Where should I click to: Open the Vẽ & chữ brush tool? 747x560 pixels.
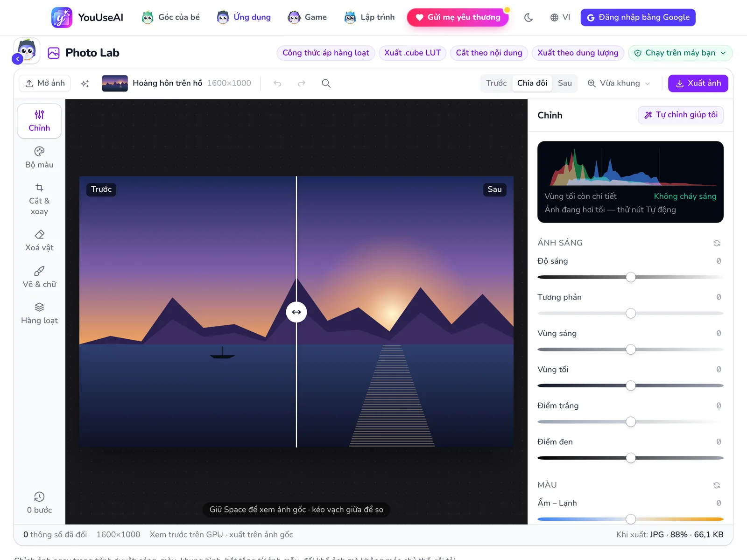[x=39, y=277]
